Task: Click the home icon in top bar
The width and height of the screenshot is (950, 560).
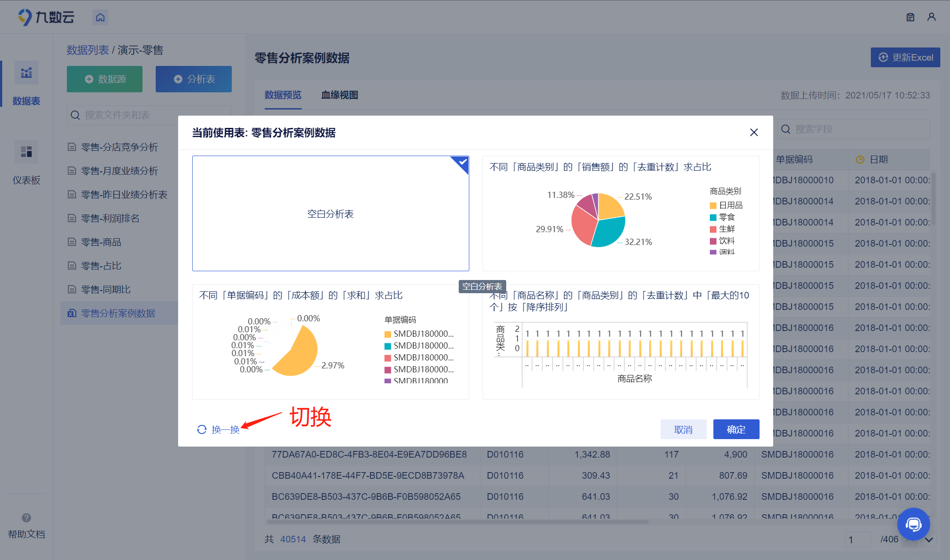Action: coord(100,17)
